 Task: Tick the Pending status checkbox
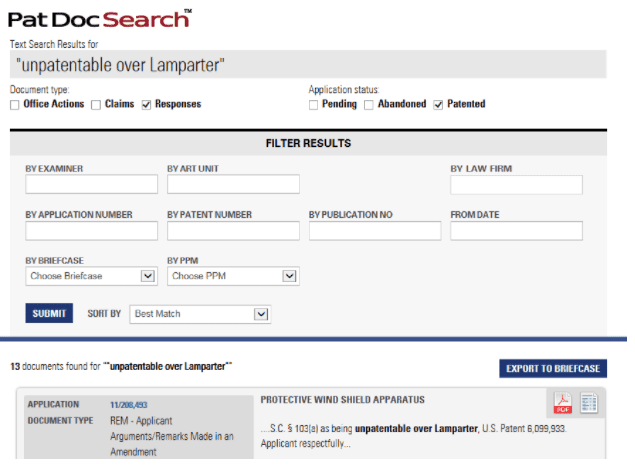tap(313, 105)
